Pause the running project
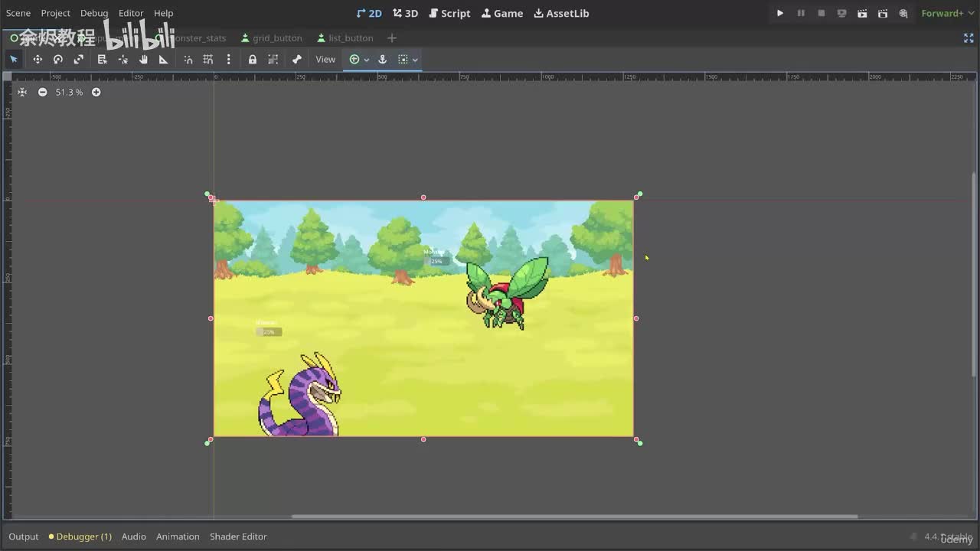Image resolution: width=980 pixels, height=551 pixels. tap(801, 13)
